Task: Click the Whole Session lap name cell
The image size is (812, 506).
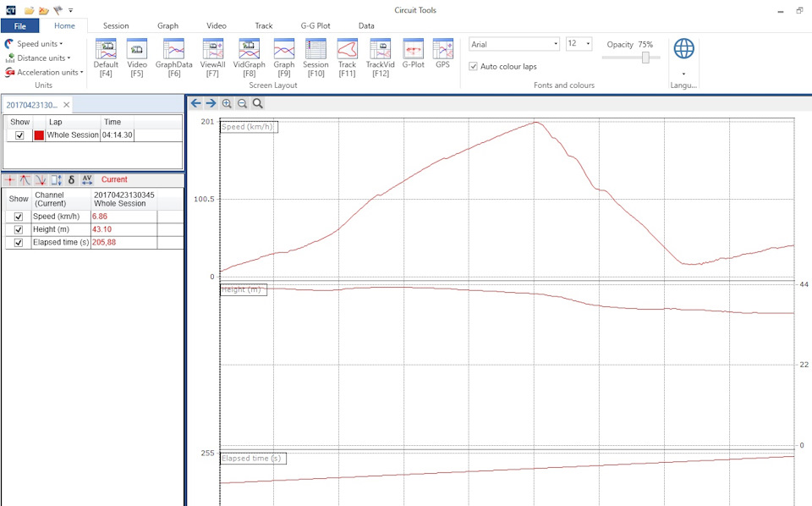Action: 73,135
